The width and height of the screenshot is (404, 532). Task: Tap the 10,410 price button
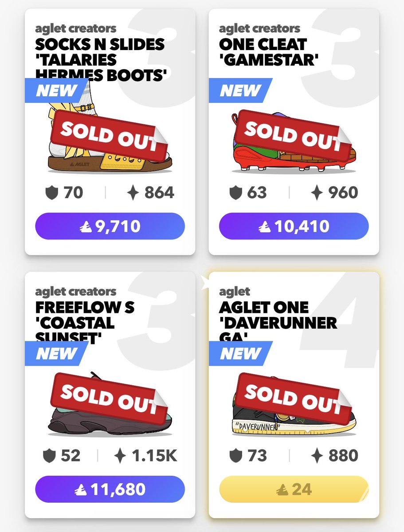click(294, 226)
